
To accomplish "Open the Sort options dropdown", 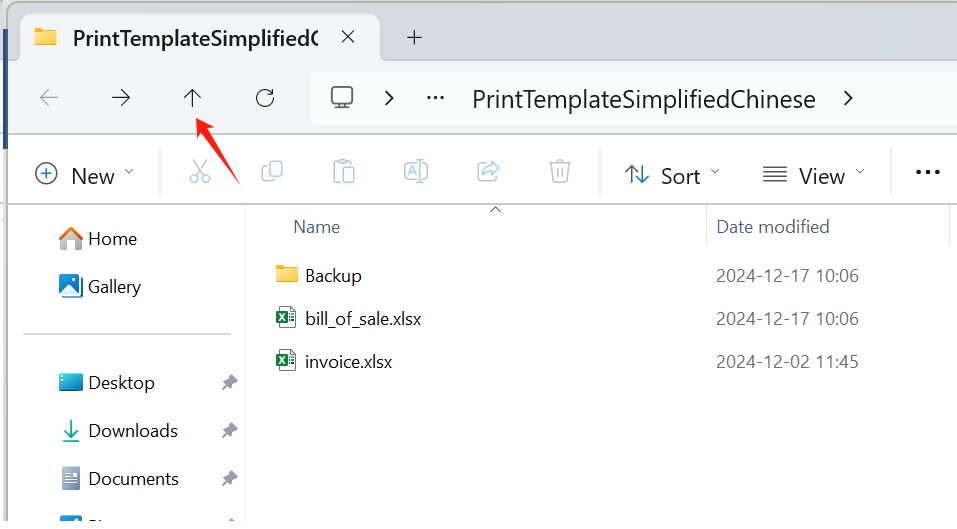I will coord(672,175).
